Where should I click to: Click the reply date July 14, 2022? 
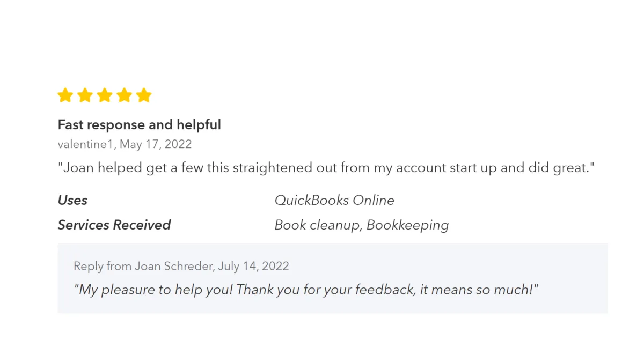(x=254, y=266)
